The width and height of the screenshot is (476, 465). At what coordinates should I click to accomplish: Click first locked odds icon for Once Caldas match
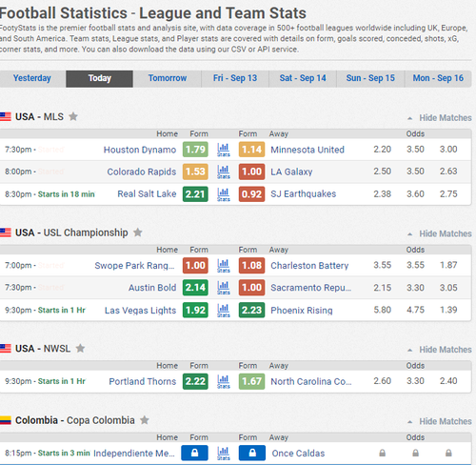[383, 453]
